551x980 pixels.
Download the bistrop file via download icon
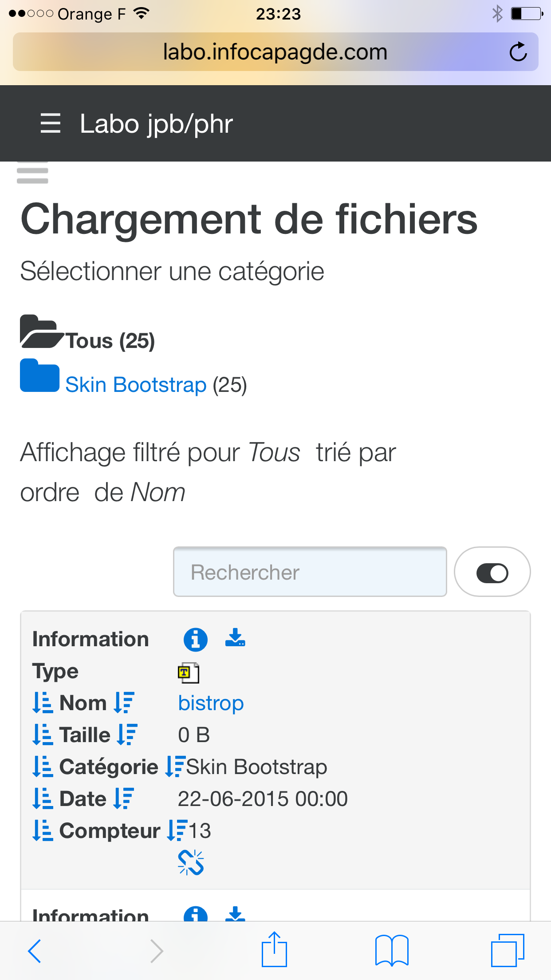click(x=235, y=638)
